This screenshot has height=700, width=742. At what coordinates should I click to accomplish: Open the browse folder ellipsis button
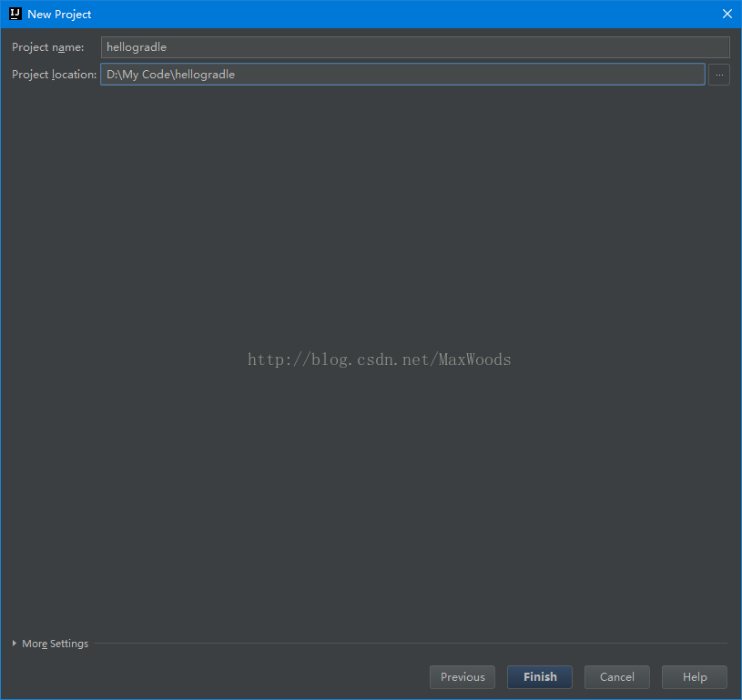[x=719, y=75]
